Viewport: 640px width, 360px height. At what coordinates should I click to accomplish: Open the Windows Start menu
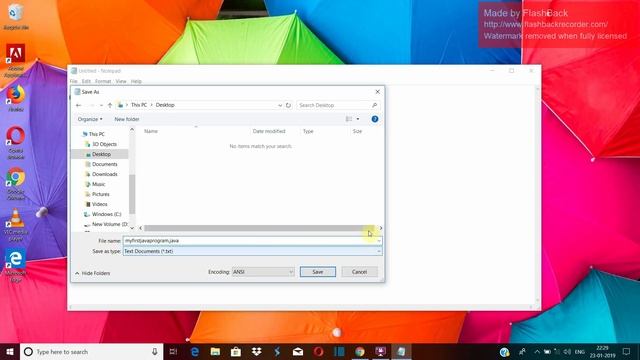tap(10, 352)
